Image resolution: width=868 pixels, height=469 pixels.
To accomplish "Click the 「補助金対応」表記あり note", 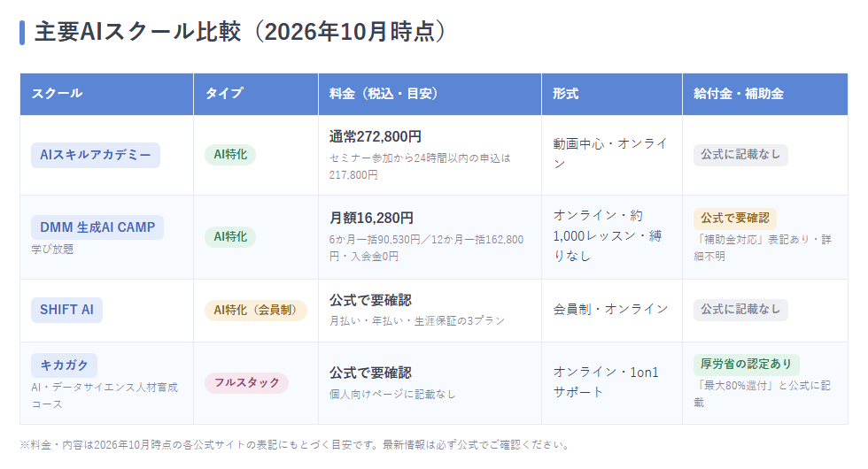I will [x=763, y=248].
